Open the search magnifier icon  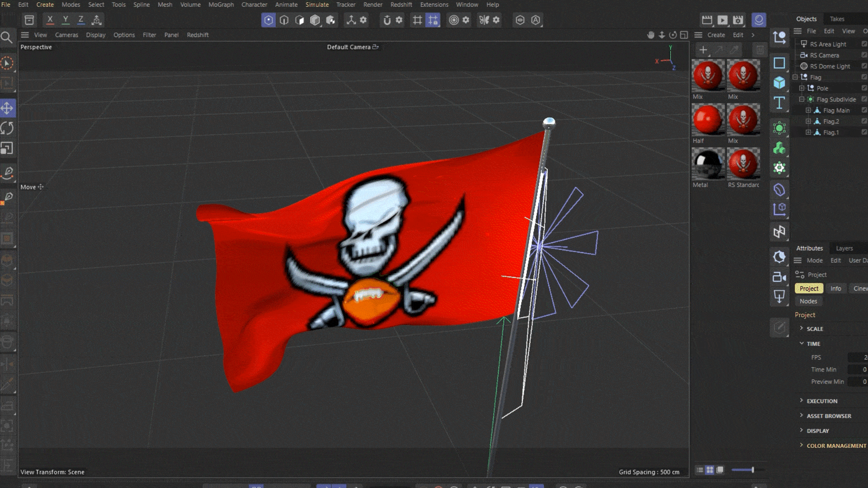pos(6,38)
